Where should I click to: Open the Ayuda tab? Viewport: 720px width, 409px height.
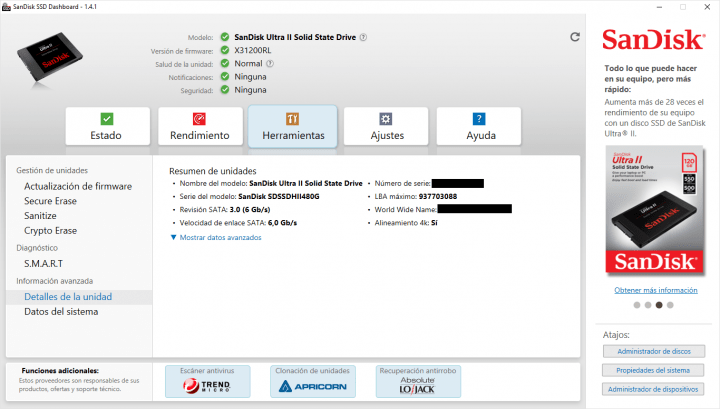[479, 126]
